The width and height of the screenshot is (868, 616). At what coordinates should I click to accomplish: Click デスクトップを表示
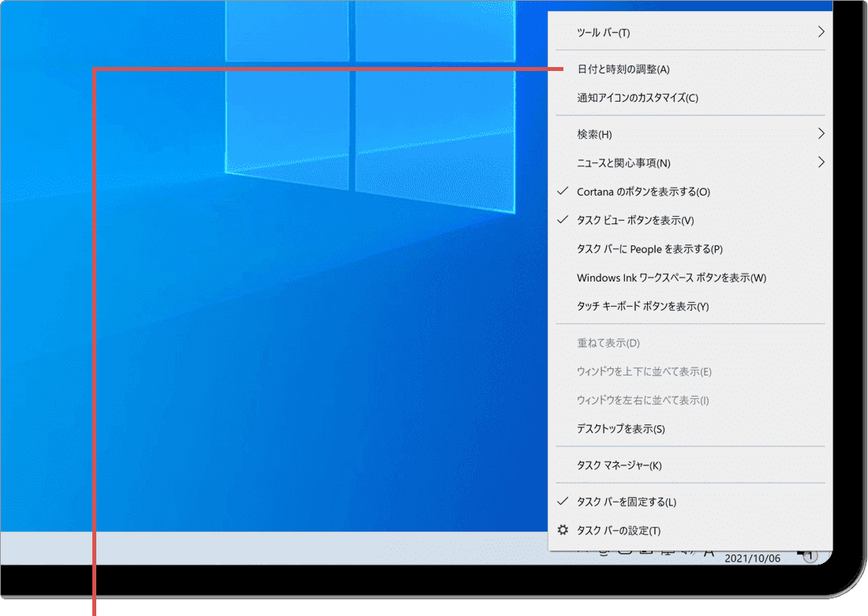click(620, 429)
